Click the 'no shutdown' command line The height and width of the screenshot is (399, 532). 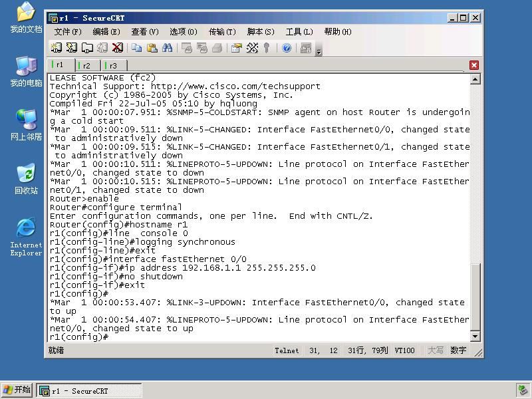tap(116, 277)
